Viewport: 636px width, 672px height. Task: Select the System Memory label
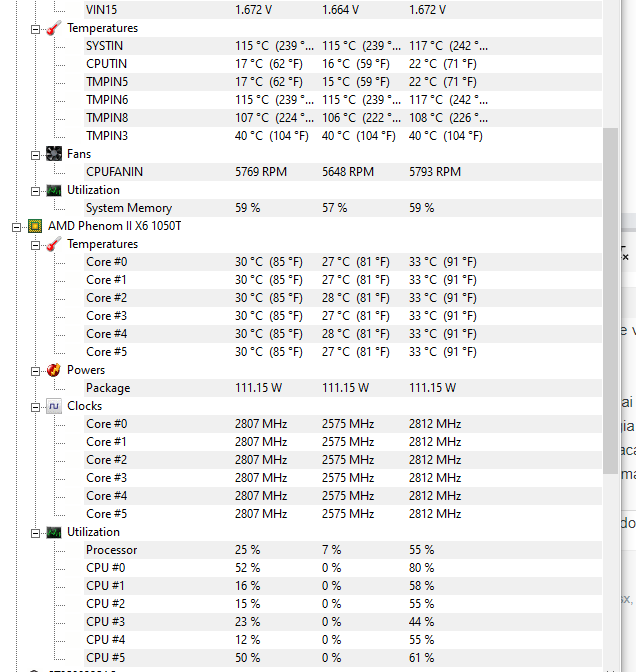pos(129,208)
